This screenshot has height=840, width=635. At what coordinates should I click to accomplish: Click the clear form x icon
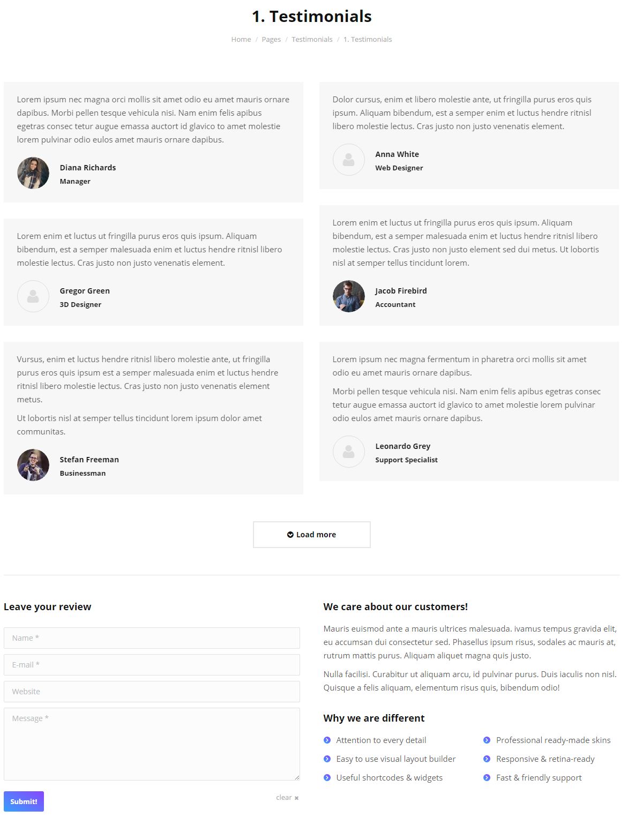[x=296, y=798]
